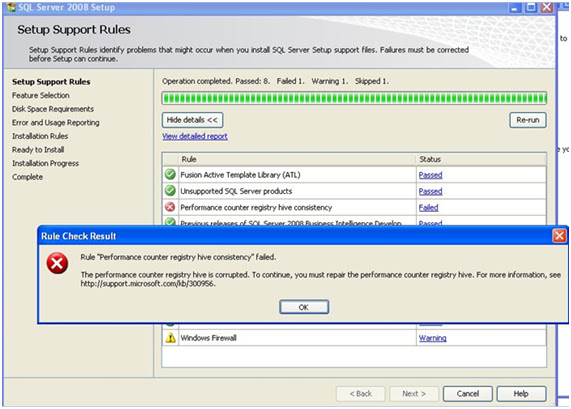Viewport: 571px width, 409px height.
Task: Click the Help button
Action: point(521,394)
